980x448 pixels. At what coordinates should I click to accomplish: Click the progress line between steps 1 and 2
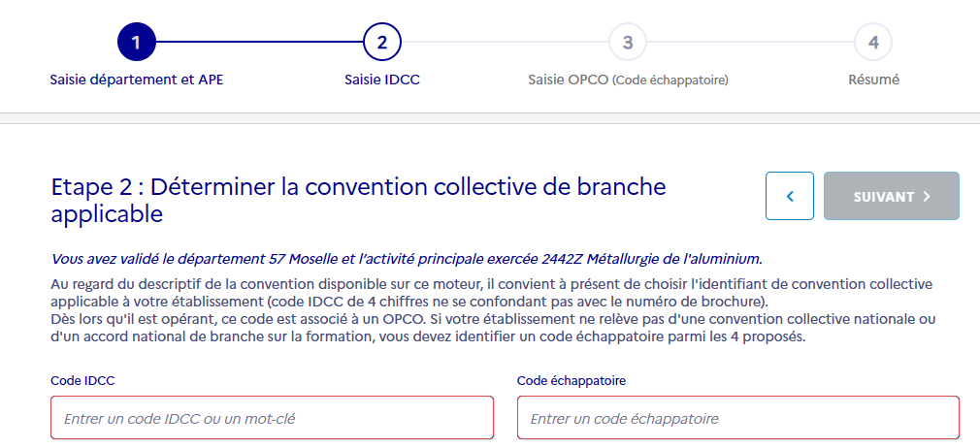click(x=259, y=43)
